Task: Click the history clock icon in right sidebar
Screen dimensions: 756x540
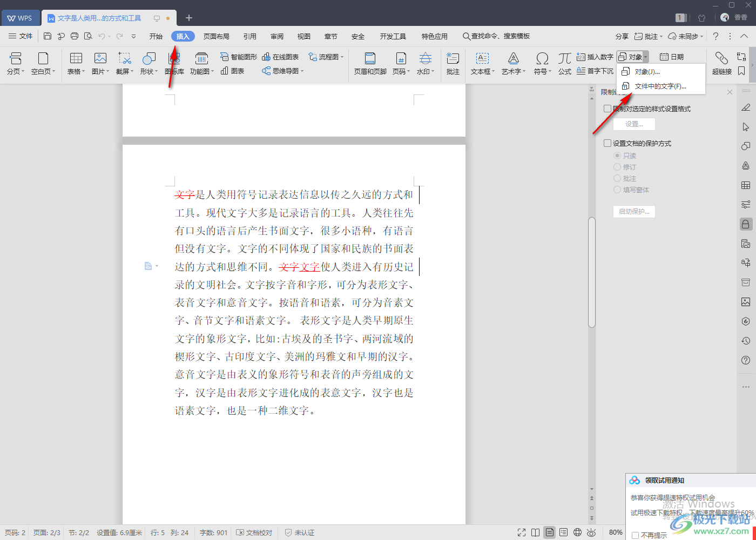Action: pyautogui.click(x=746, y=341)
